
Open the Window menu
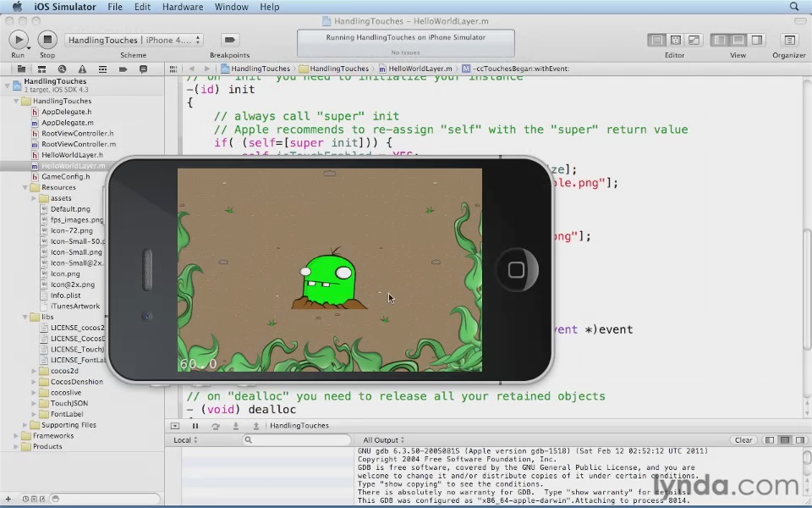pyautogui.click(x=232, y=7)
